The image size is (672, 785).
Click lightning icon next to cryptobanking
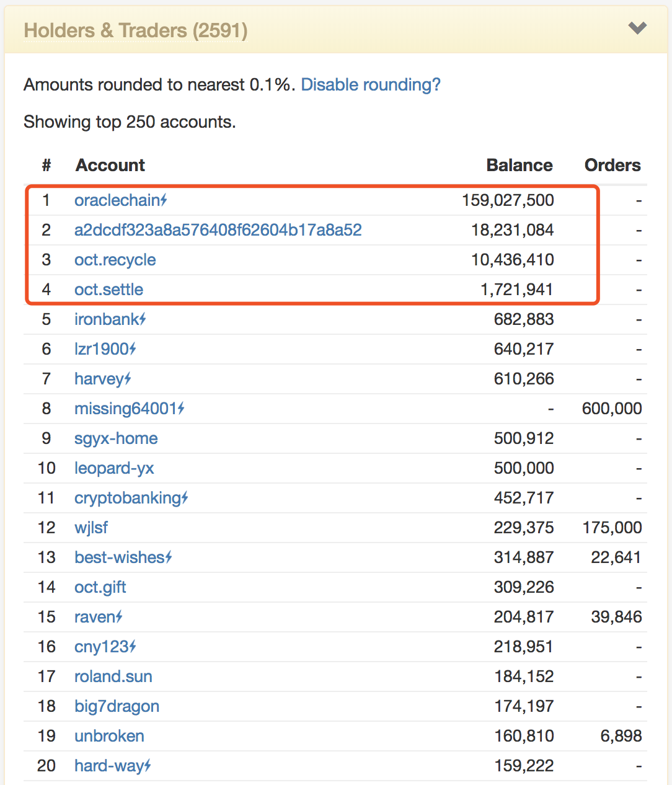pos(185,497)
